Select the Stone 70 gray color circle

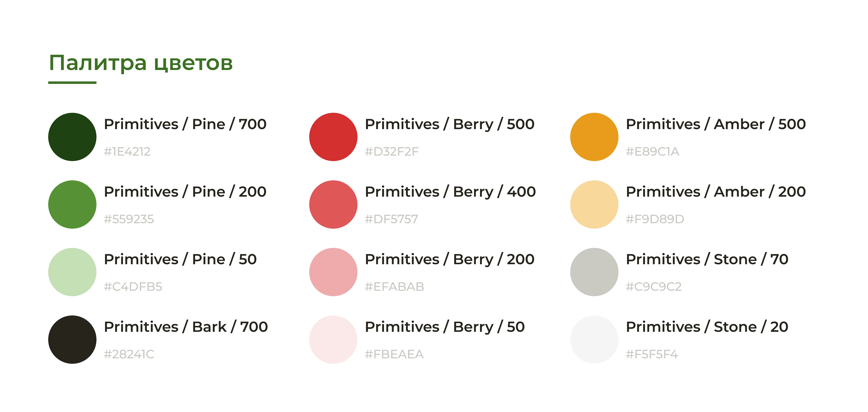[594, 272]
